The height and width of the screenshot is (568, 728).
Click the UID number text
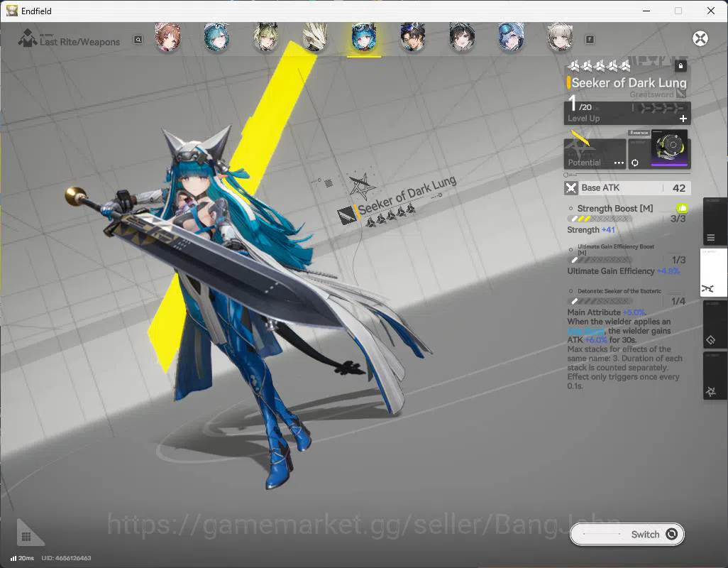(67, 558)
